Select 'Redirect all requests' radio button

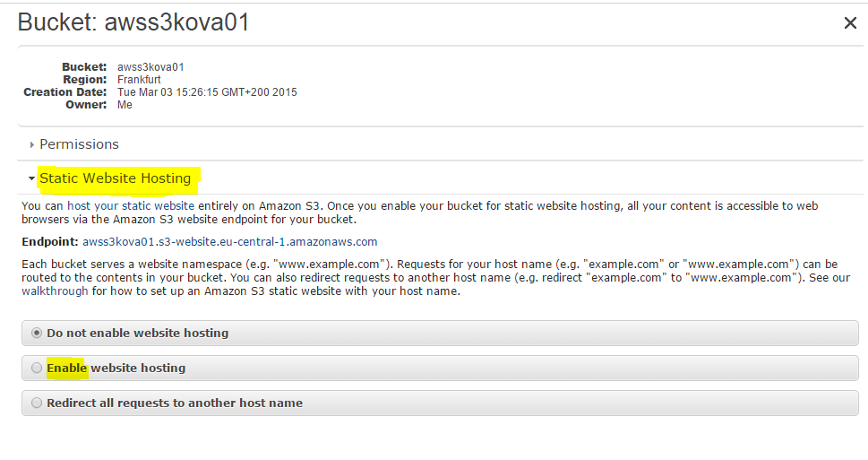click(37, 403)
